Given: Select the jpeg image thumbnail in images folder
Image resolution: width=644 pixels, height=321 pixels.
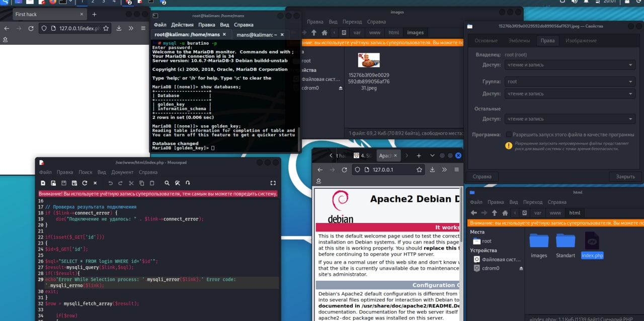Looking at the screenshot, I should pos(369,60).
